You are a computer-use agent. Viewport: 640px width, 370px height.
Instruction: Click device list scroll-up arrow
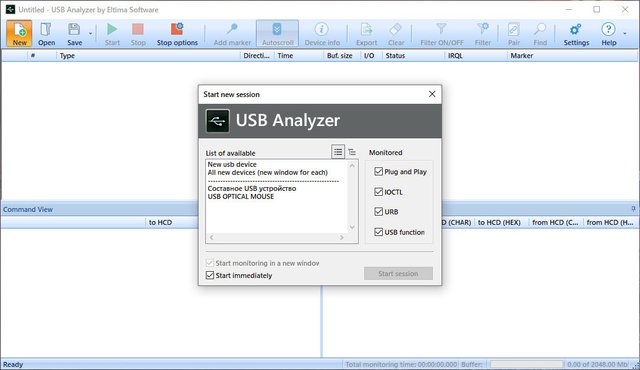pos(352,165)
